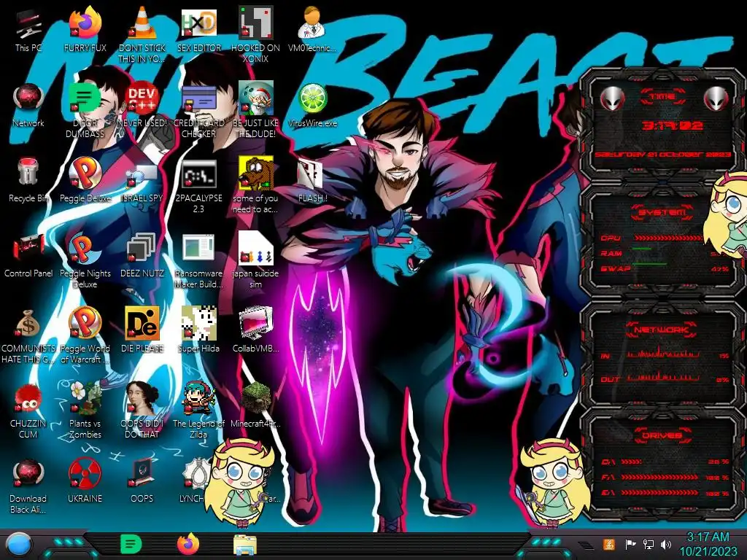Image resolution: width=747 pixels, height=560 pixels.
Task: Launch the CHUZZIN red fuzzball icon
Action: (x=28, y=398)
